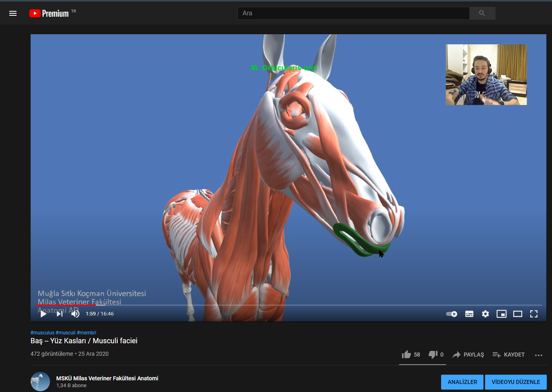Open KAYDET save-to-playlist menu
Viewport: 552px width, 392px height.
(508, 355)
